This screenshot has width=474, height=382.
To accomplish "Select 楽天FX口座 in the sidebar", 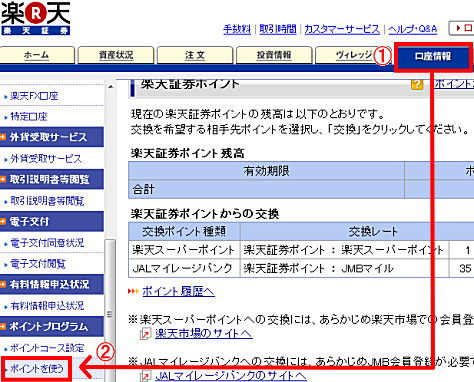I will (34, 96).
